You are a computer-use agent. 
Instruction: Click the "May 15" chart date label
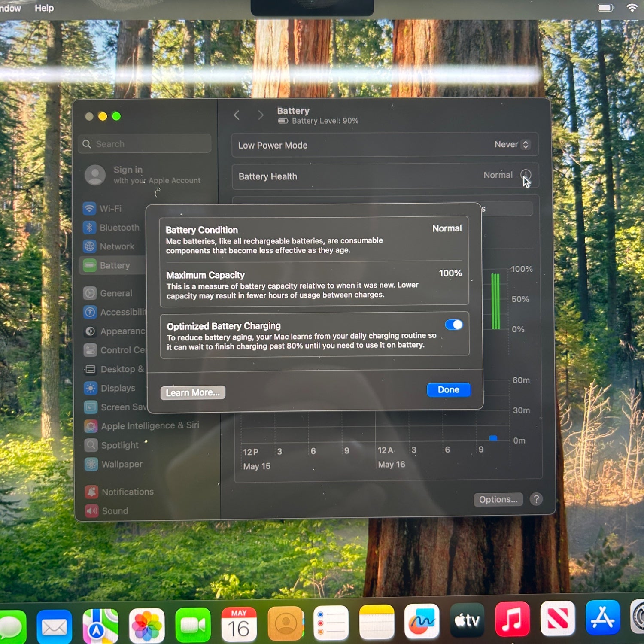click(257, 466)
